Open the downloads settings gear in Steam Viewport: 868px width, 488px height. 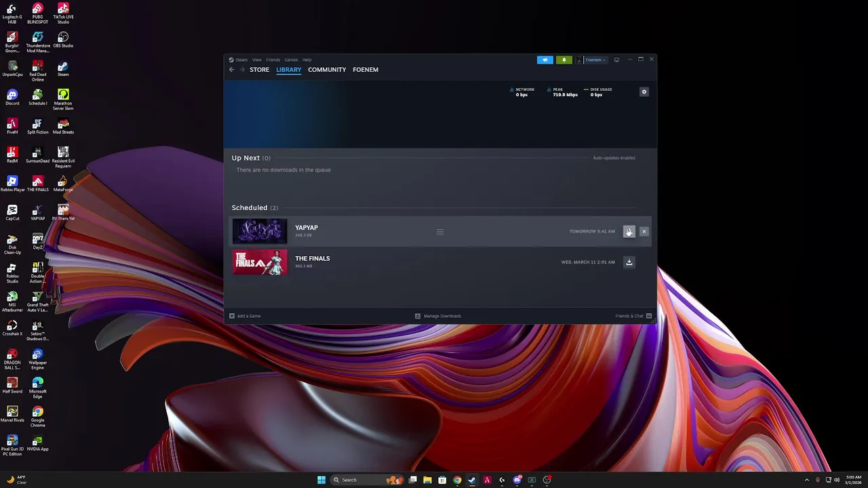644,92
